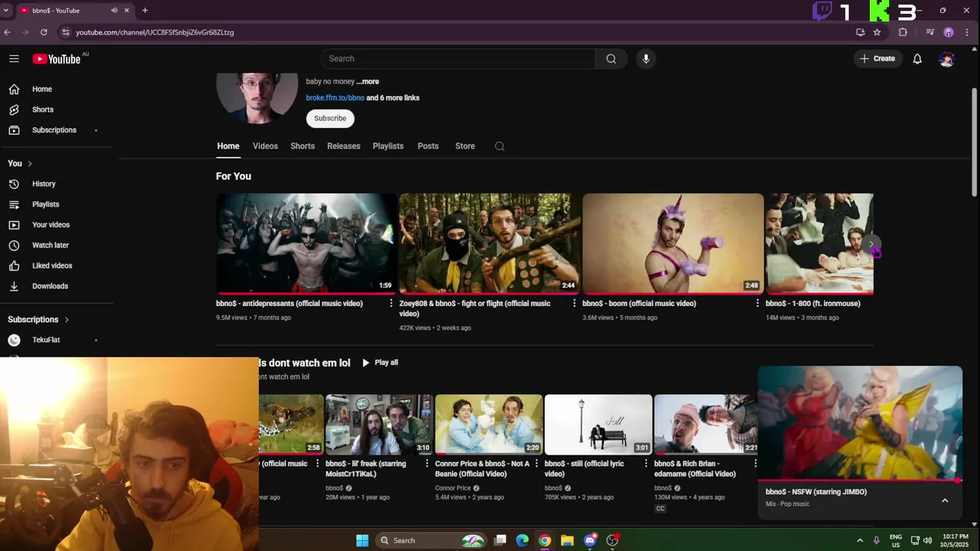The image size is (980, 551).
Task: Start voice search with the microphone icon
Action: point(646,59)
